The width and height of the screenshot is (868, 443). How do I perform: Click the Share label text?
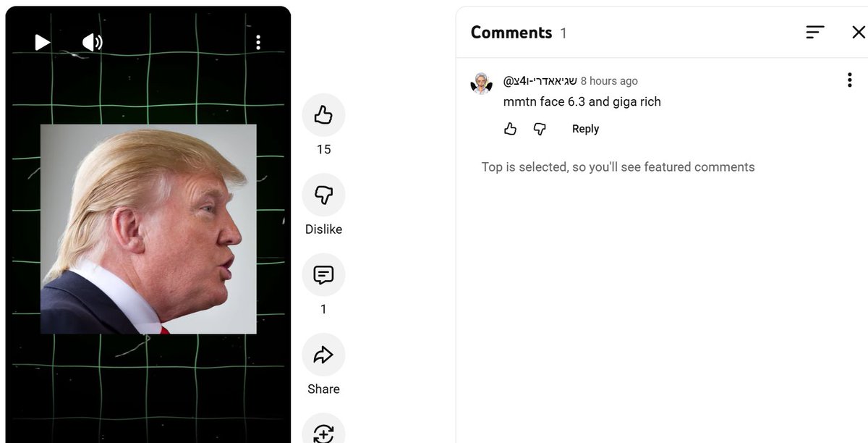(323, 389)
